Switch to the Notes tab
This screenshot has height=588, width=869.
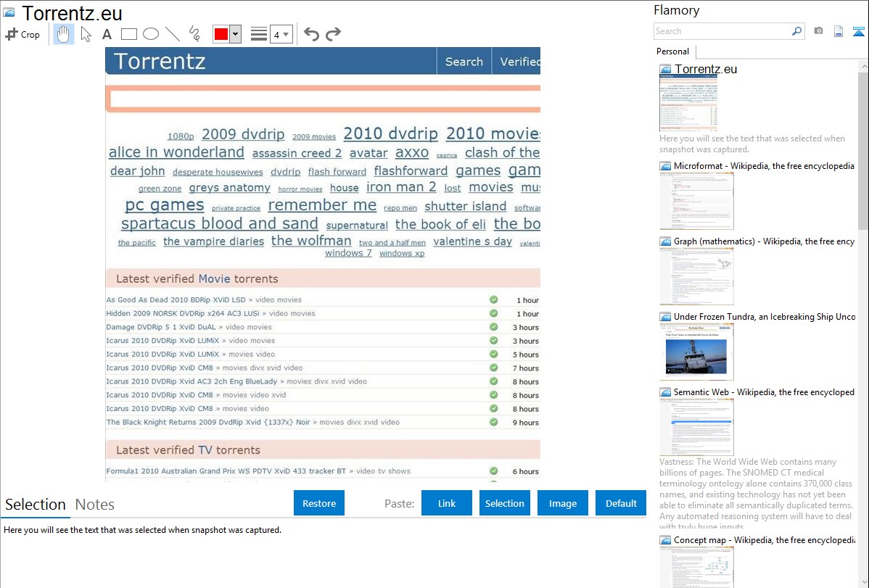[x=95, y=505]
